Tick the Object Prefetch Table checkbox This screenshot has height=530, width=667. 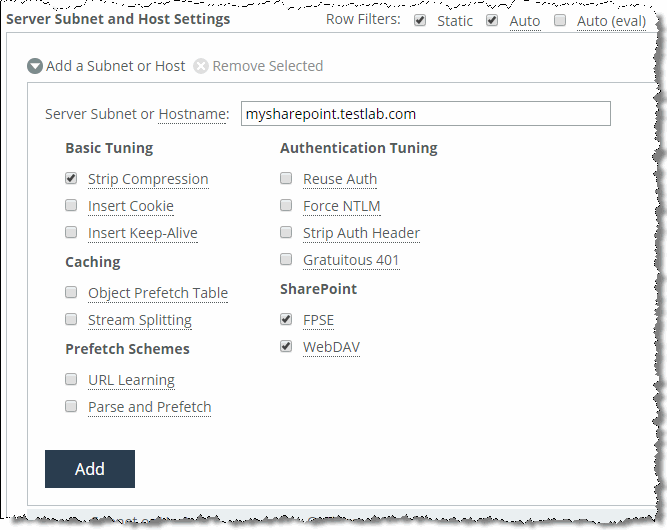coord(71,292)
